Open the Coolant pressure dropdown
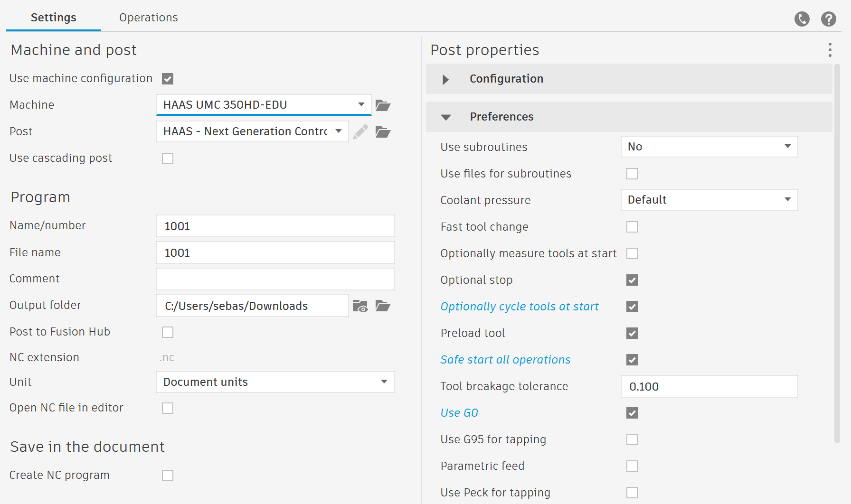851x504 pixels. 709,200
